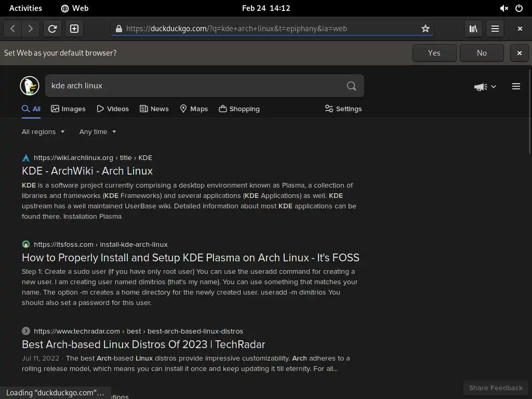Click the techradar result favicon
Viewport: 532px width, 399px height.
tap(26, 331)
